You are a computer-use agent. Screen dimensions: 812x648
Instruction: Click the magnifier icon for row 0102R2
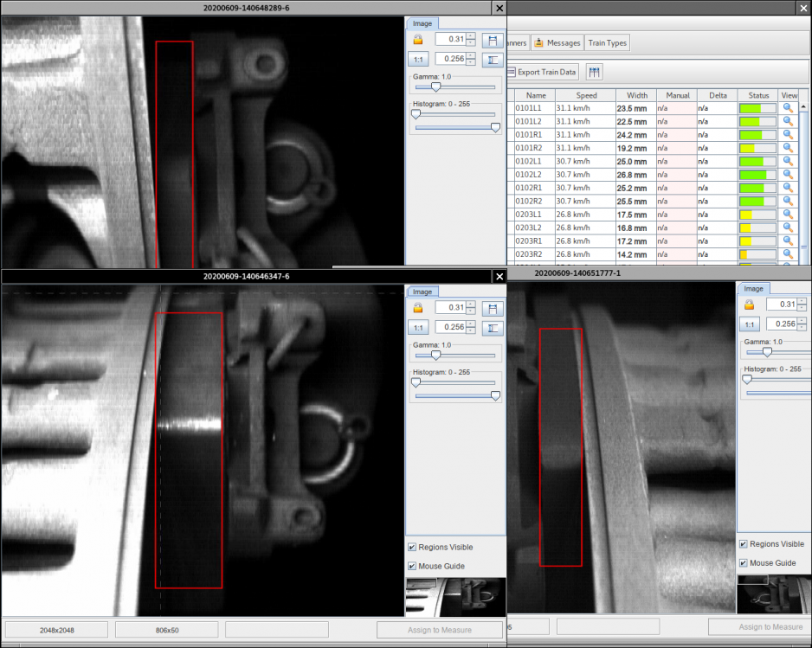[788, 201]
